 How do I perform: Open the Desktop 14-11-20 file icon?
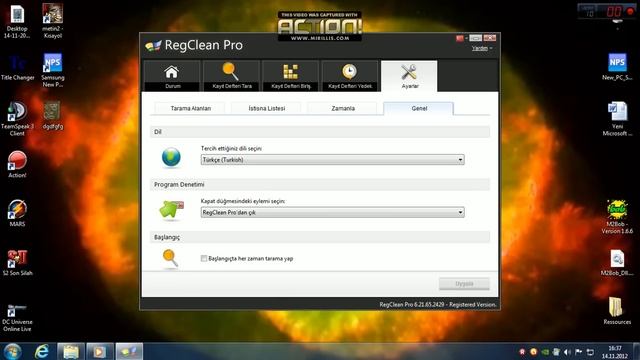point(17,21)
